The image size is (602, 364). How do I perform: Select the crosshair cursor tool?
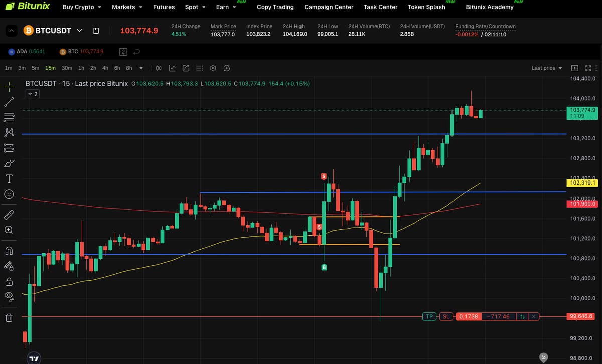pos(9,87)
